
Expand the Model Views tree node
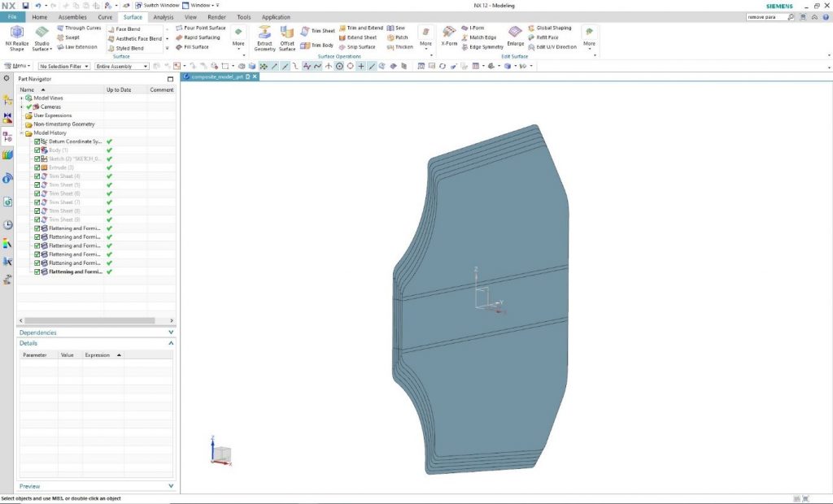21,98
